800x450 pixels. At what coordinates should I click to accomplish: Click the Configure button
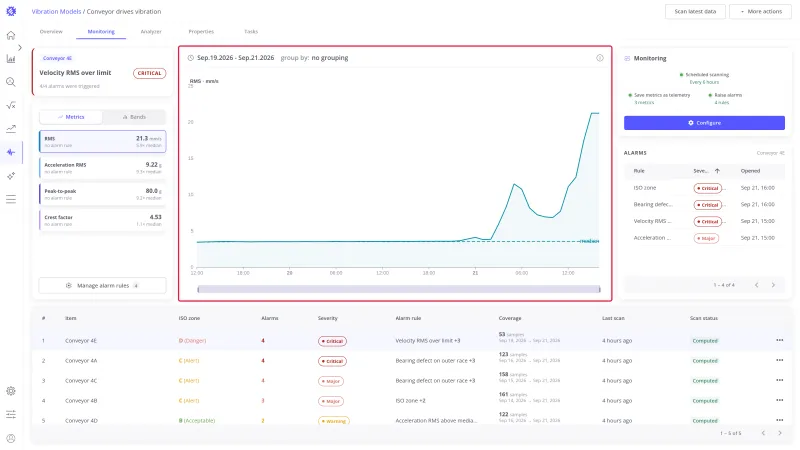[704, 123]
